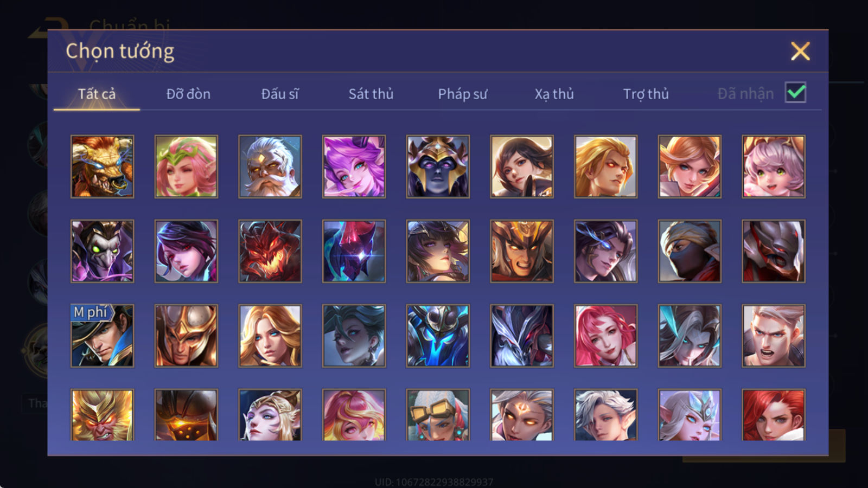Choose the hero with 'M phí' badge
This screenshot has width=868, height=488.
coord(103,336)
